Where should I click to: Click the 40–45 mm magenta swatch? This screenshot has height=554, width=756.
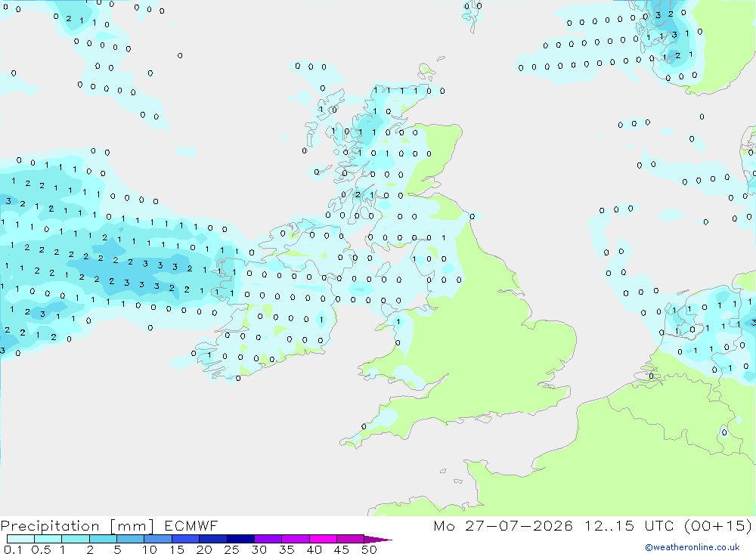pos(323,539)
